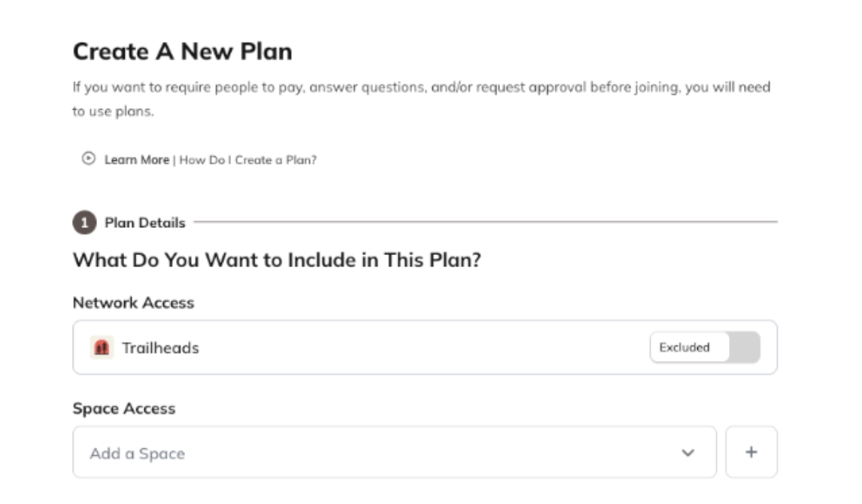Open the Add a Space dropdown
Viewport: 862px width, 504px height.
coord(394,453)
